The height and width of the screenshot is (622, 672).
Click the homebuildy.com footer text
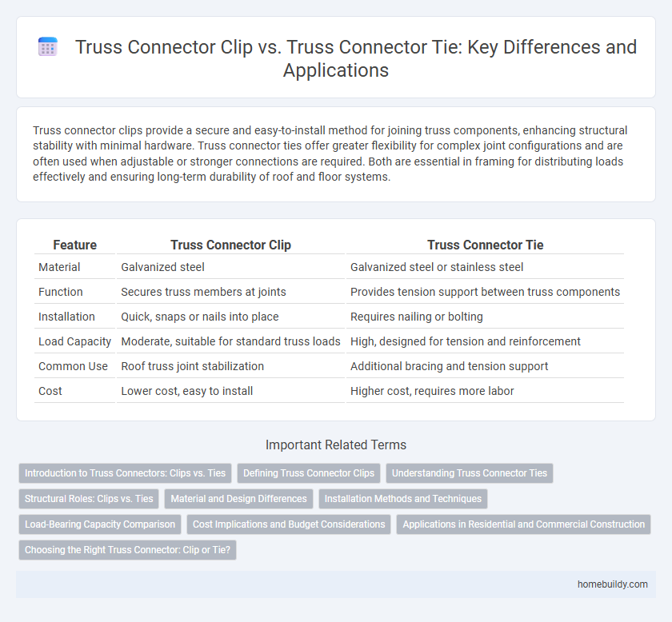613,584
